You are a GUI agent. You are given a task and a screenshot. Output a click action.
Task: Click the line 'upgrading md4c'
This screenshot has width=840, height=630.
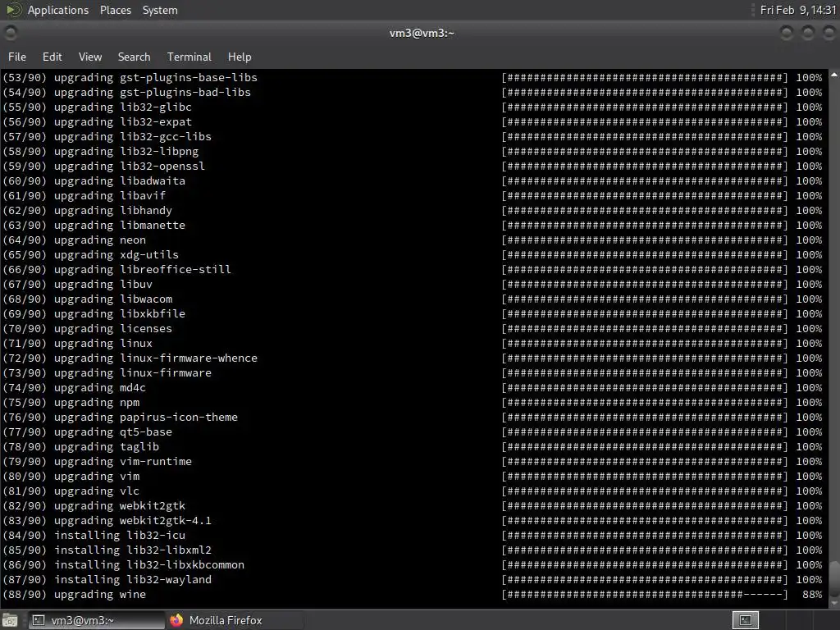99,388
